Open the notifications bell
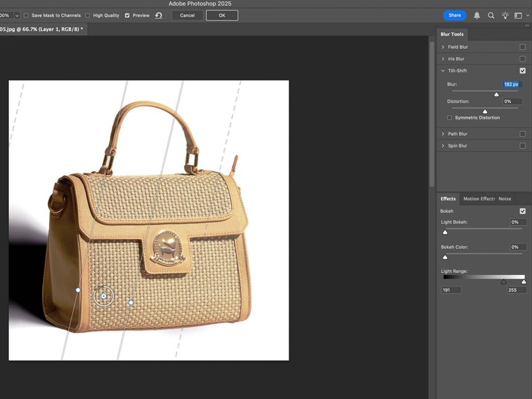This screenshot has height=399, width=532. click(x=477, y=15)
